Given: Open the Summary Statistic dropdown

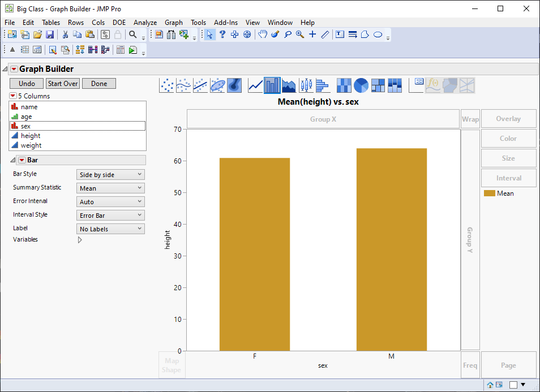Looking at the screenshot, I should click(110, 188).
